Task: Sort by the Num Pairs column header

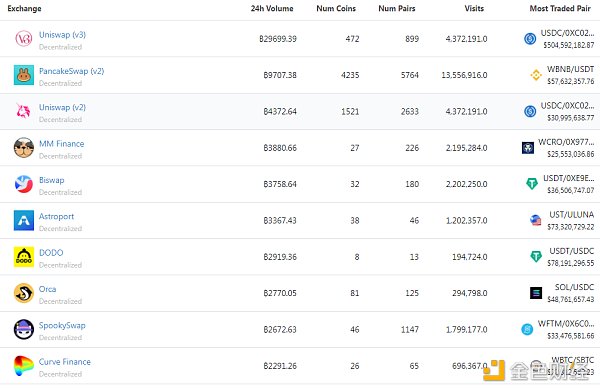Action: 397,8
